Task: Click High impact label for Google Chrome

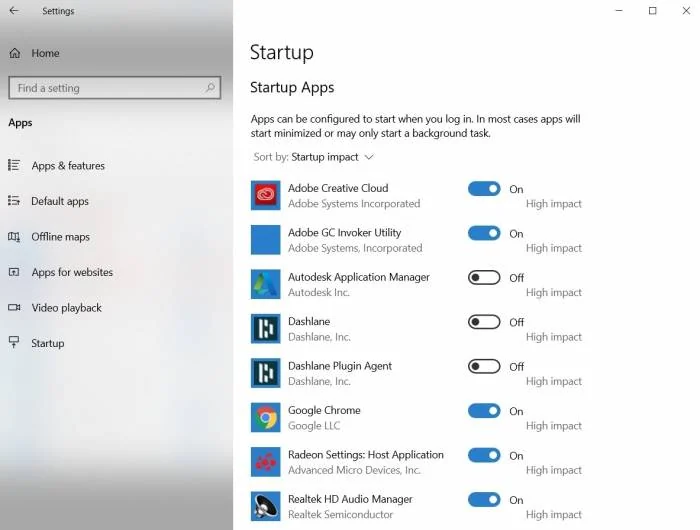Action: point(554,426)
